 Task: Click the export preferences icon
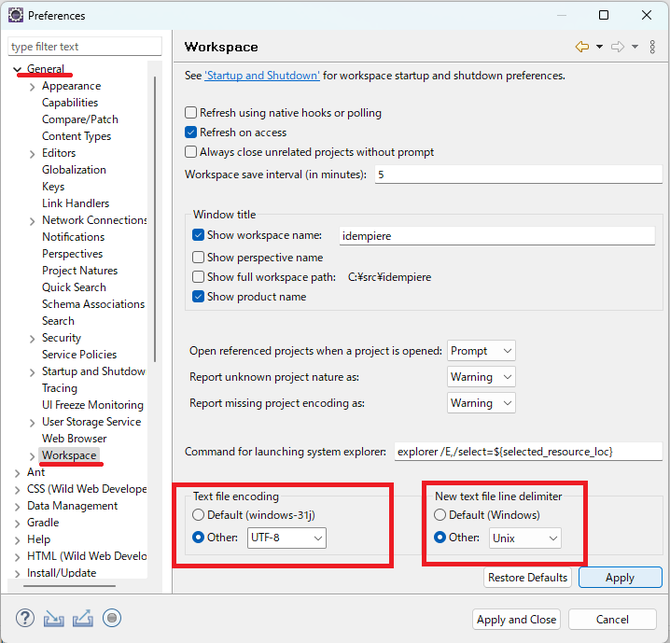pyautogui.click(x=83, y=618)
